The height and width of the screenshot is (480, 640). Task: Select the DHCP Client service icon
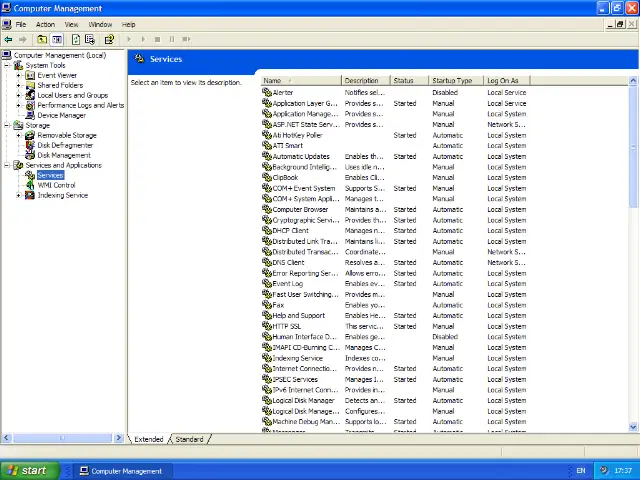[267, 230]
